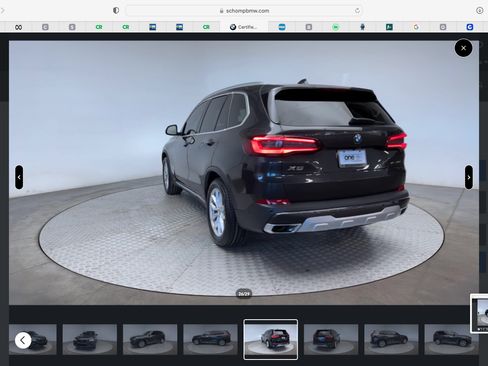
Task: Open the privacy shield icon beside the address bar
Action: coord(116,10)
